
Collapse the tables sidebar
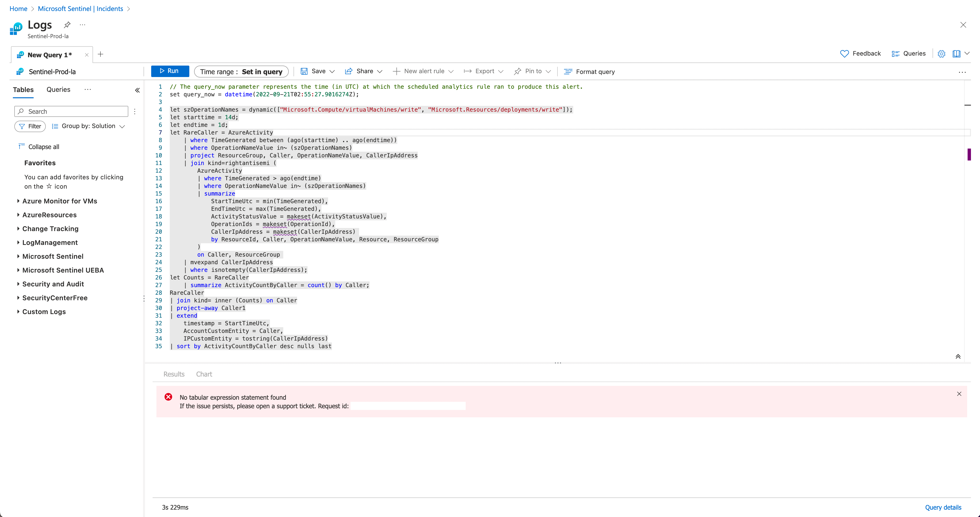click(x=137, y=90)
